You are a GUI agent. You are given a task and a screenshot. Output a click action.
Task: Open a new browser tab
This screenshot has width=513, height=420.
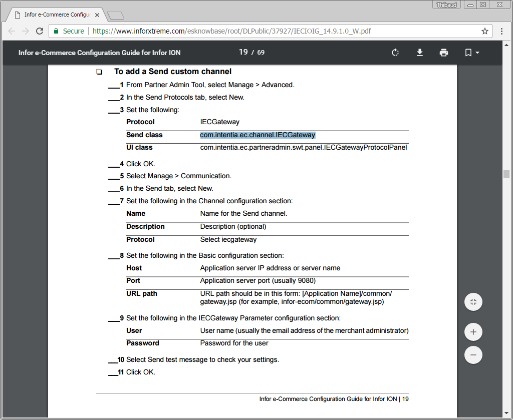coord(115,15)
